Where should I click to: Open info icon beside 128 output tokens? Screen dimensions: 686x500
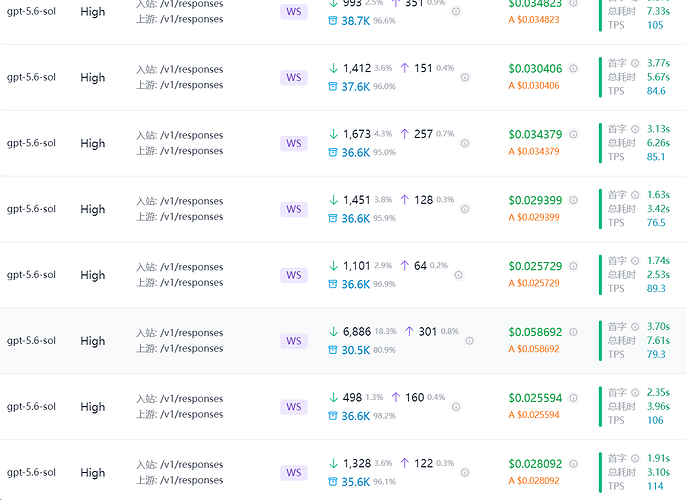(465, 209)
